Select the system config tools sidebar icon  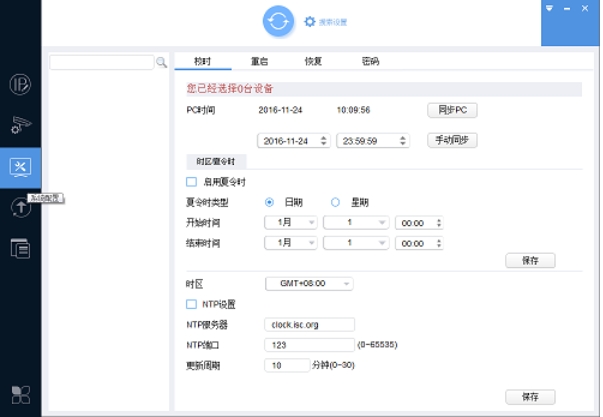tap(20, 167)
